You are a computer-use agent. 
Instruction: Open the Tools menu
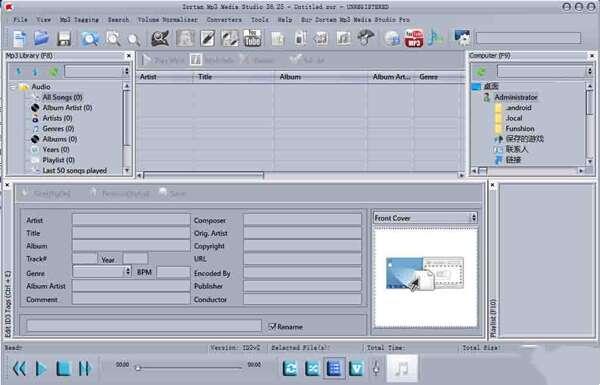coord(260,20)
